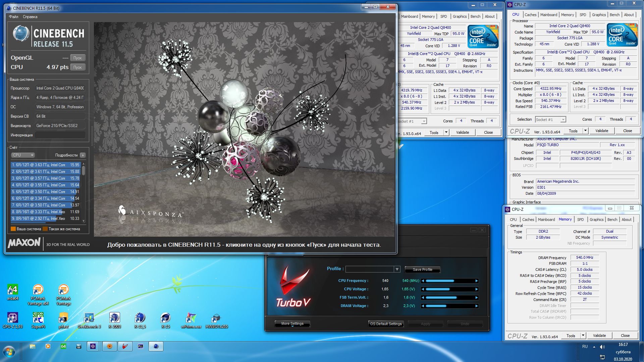
Task: Open the Windows Start menu orb
Action: [x=9, y=352]
